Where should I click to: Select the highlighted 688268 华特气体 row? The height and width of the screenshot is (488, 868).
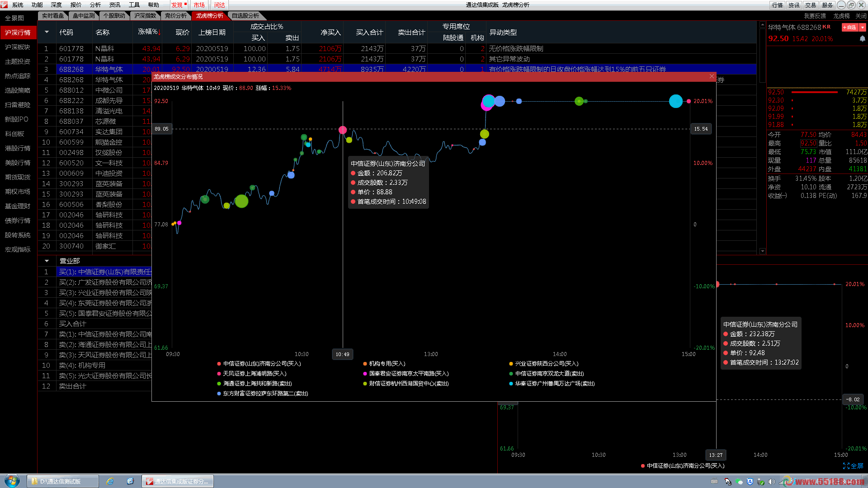[x=397, y=69]
